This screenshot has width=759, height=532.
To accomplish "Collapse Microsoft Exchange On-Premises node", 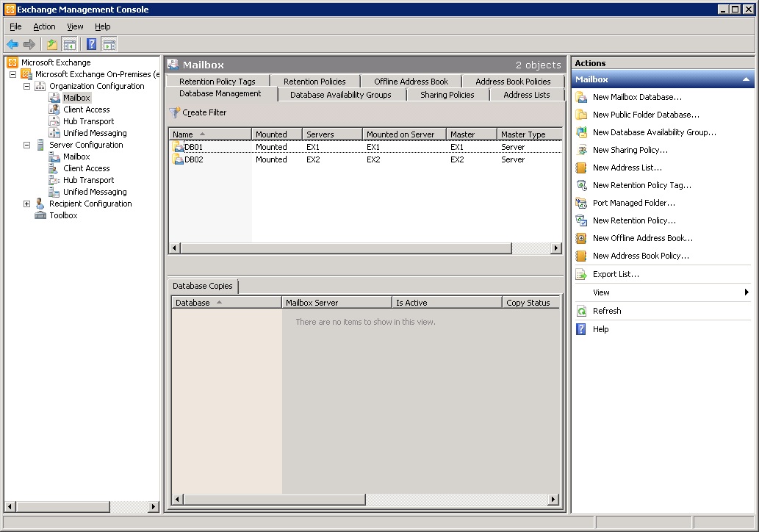I will (13, 74).
